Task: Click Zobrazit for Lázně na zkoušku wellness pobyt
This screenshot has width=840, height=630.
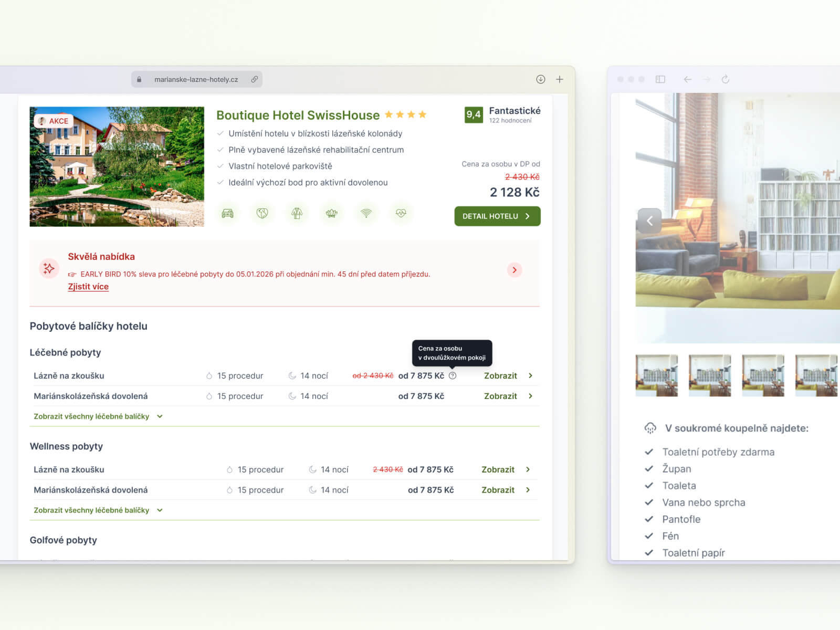Action: 498,469
